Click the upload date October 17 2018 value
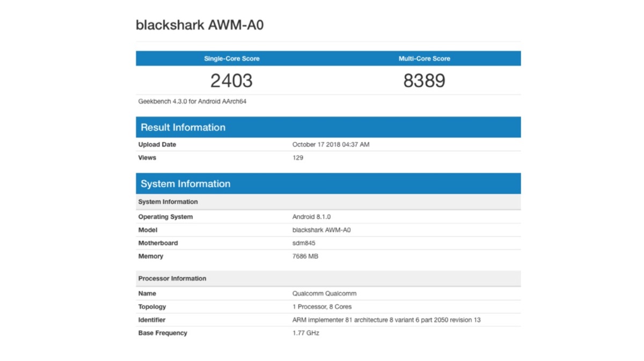The height and width of the screenshot is (361, 644). (x=331, y=145)
